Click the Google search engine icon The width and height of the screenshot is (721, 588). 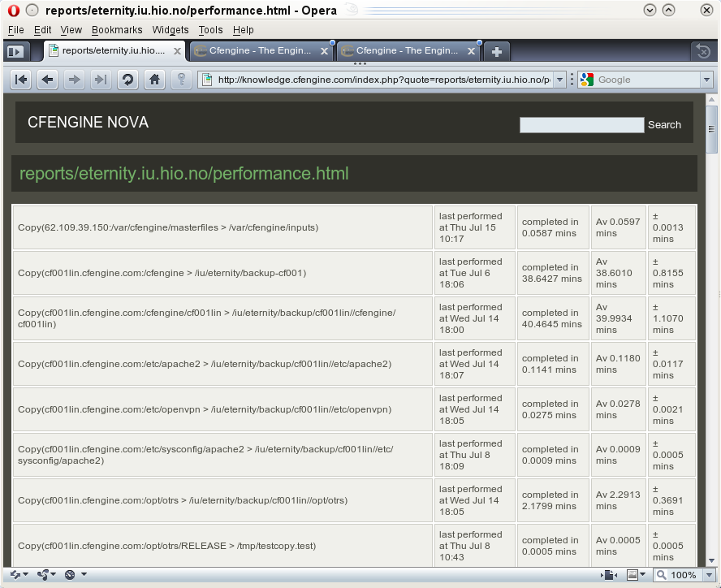pyautogui.click(x=587, y=80)
